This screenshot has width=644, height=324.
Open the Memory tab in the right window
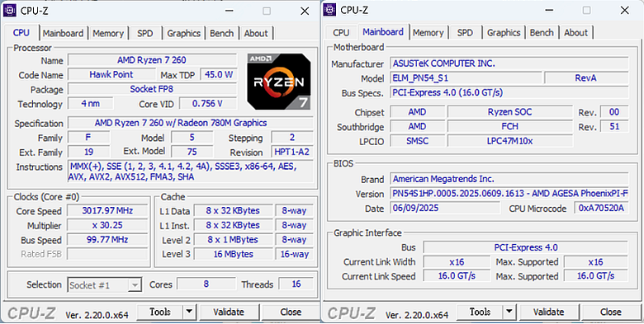(x=428, y=32)
